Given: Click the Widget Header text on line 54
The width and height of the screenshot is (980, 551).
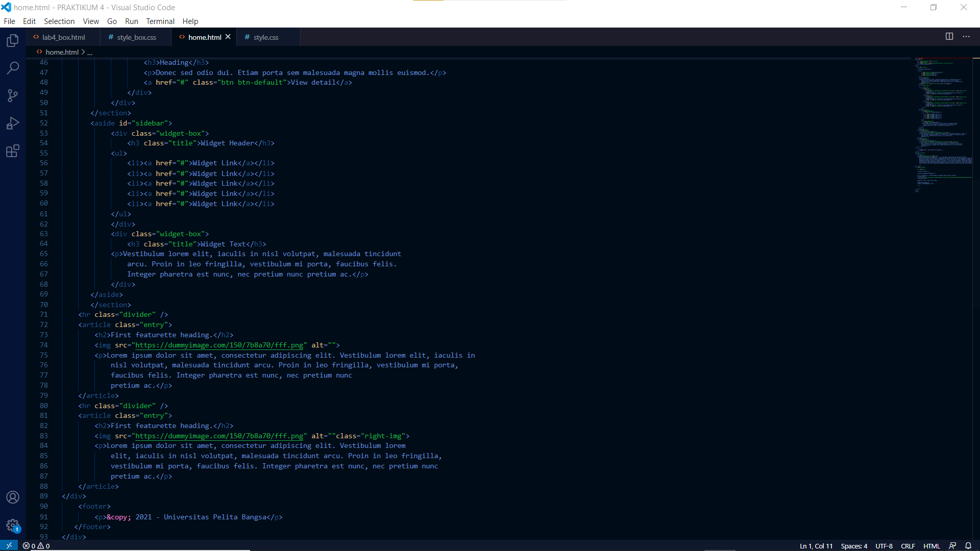Looking at the screenshot, I should (227, 143).
